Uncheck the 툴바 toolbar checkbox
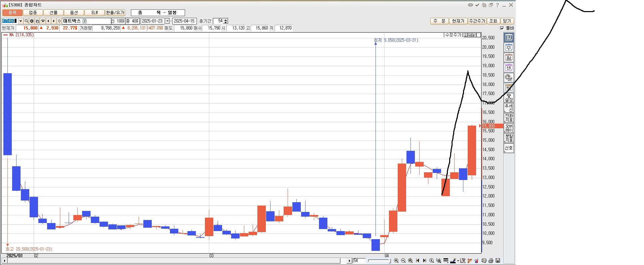This screenshot has width=644, height=265. click(502, 28)
